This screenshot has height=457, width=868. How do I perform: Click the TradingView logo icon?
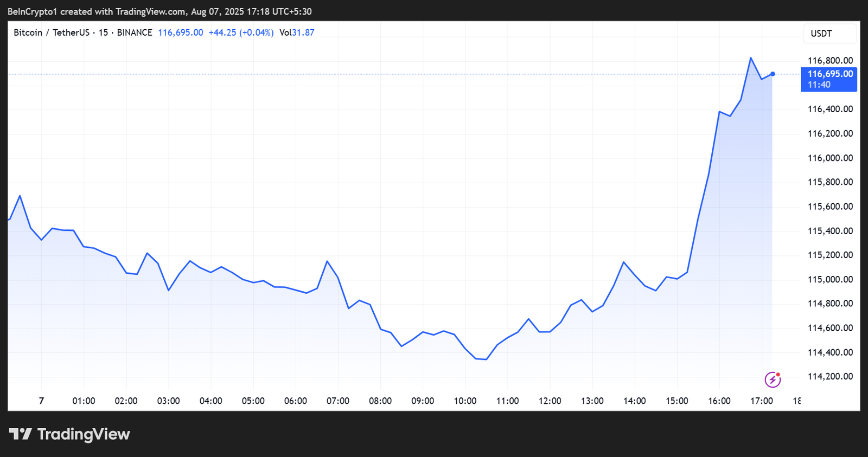[x=21, y=434]
